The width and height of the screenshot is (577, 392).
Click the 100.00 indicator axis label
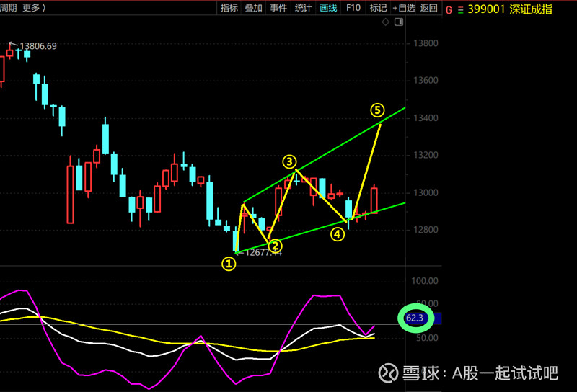pos(425,281)
